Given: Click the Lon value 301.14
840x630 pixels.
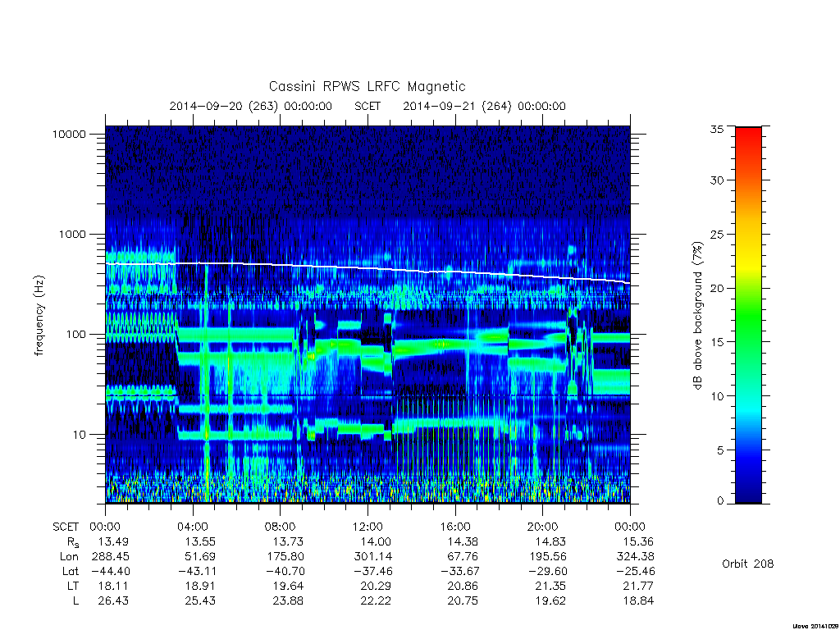Looking at the screenshot, I should 373,557.
